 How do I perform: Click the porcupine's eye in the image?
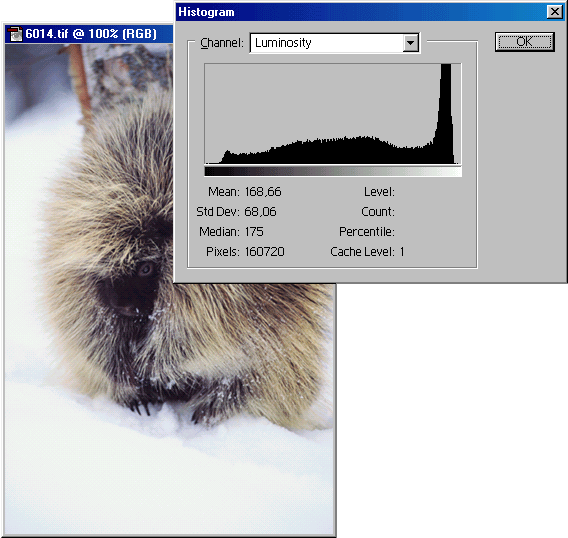[x=146, y=269]
